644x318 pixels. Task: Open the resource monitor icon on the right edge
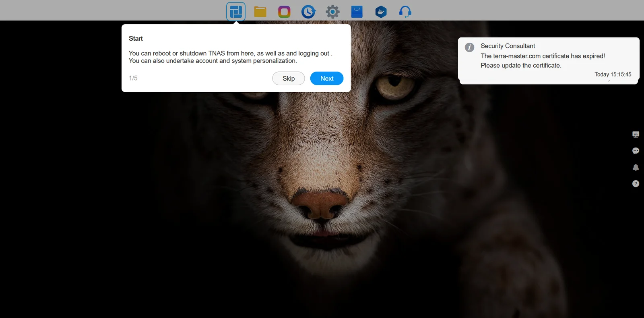coord(636,135)
